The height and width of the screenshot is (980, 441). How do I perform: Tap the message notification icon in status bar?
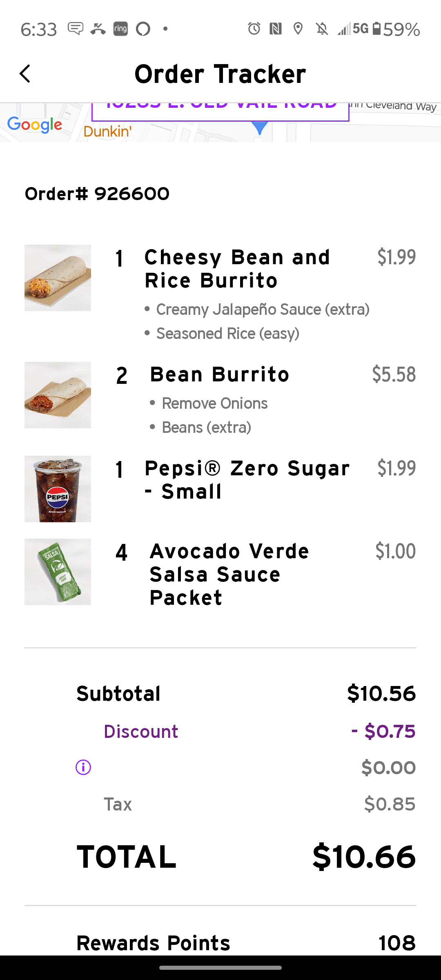76,29
